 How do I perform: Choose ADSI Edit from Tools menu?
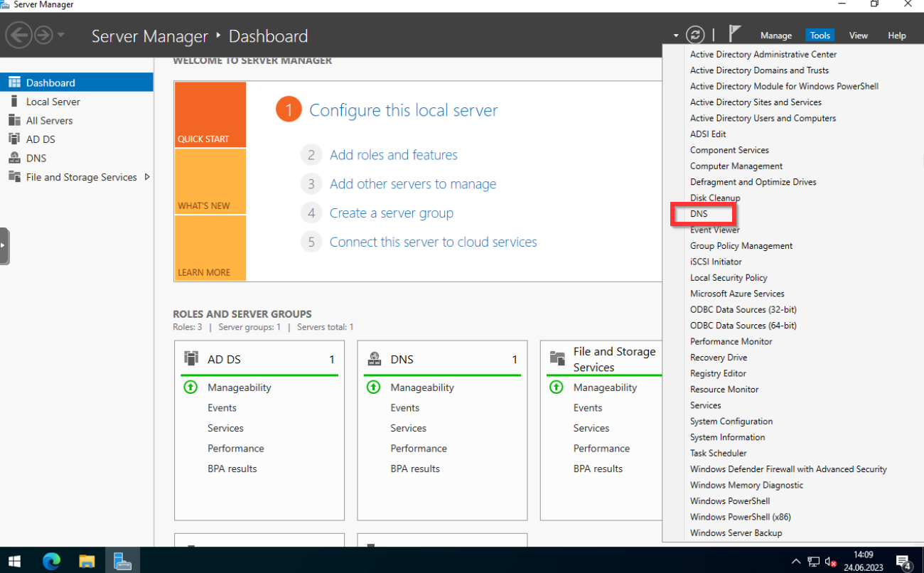(708, 134)
